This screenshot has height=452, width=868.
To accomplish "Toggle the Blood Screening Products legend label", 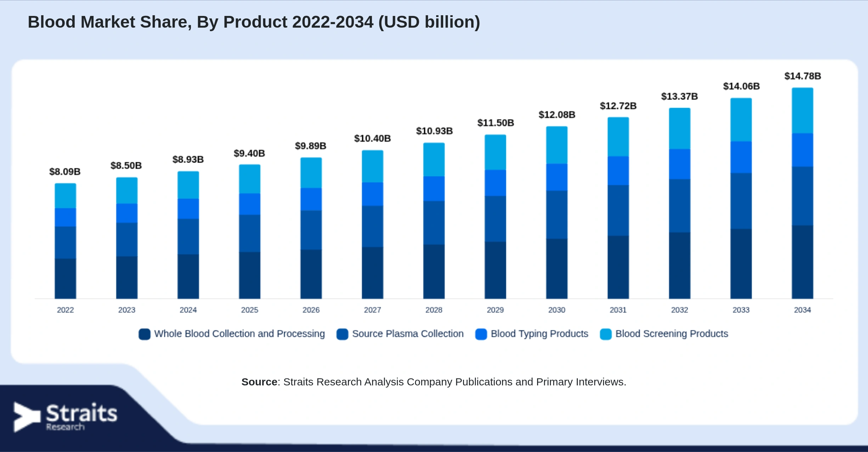I will click(672, 334).
